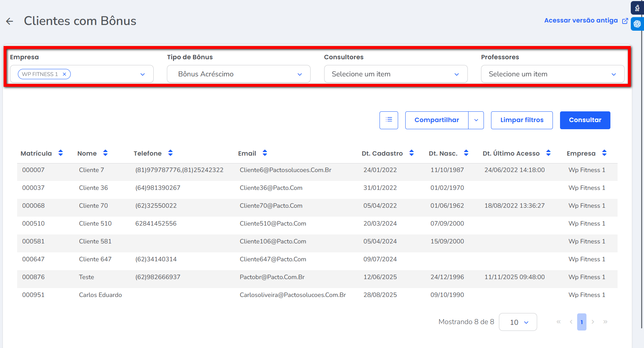Sort by Dt. Último Acesso column
Viewport: 644px width, 348px height.
[x=548, y=153]
